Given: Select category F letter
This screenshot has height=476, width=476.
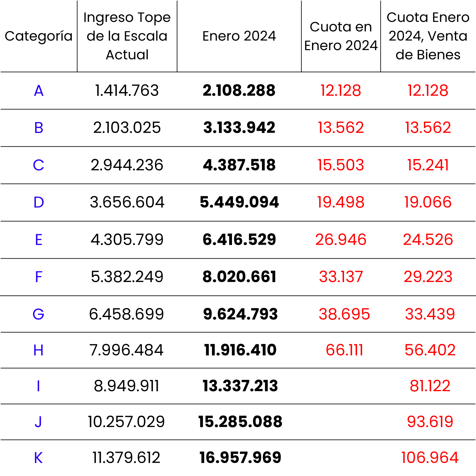Looking at the screenshot, I should (39, 277).
